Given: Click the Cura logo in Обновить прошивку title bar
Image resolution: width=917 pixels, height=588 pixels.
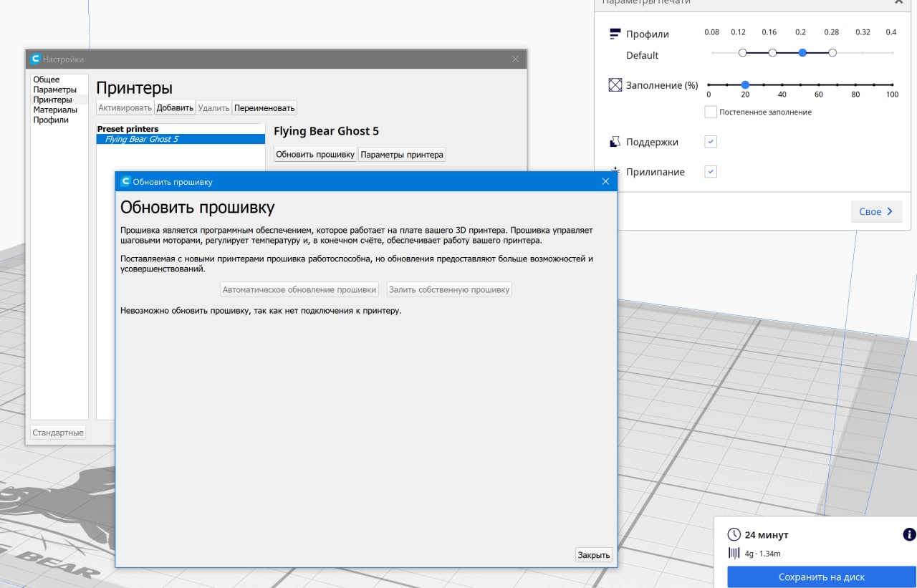Looking at the screenshot, I should click(125, 182).
